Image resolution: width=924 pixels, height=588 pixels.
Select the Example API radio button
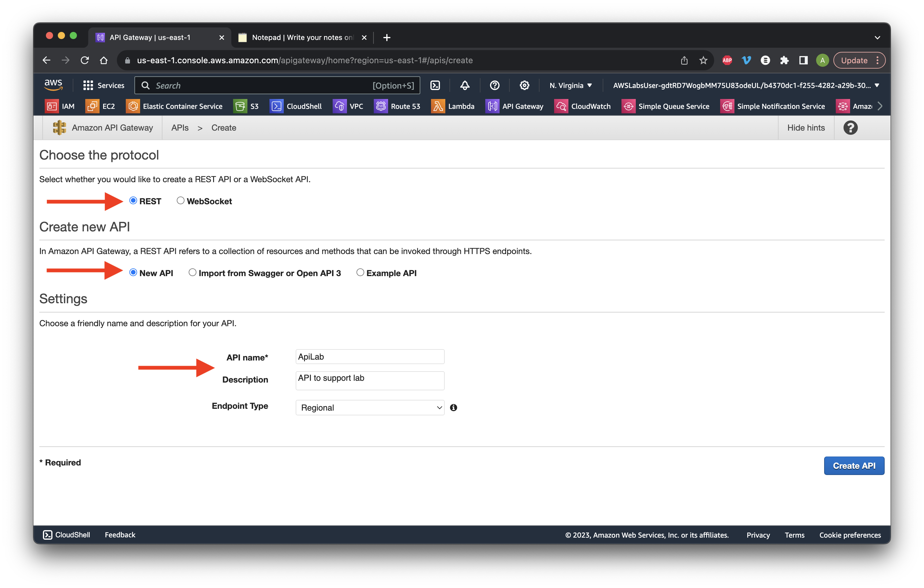(x=360, y=272)
